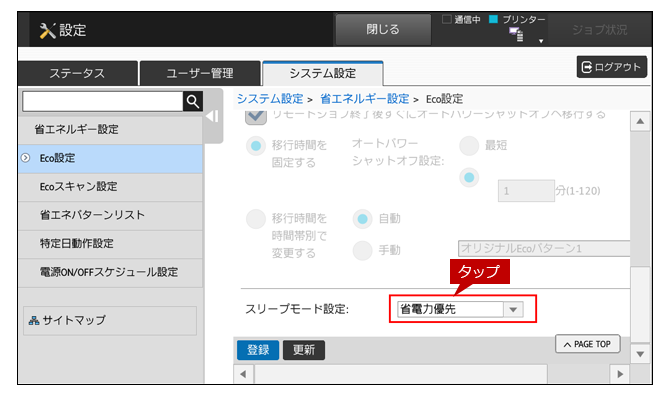Screen dimensions: 670x396
Task: Toggle the remote job end checkbox
Action: coord(256,117)
